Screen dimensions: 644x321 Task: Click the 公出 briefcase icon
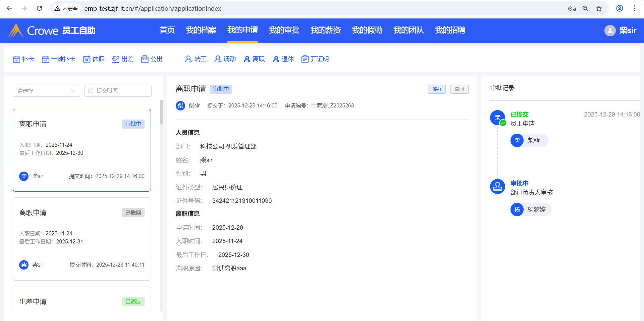(x=145, y=59)
